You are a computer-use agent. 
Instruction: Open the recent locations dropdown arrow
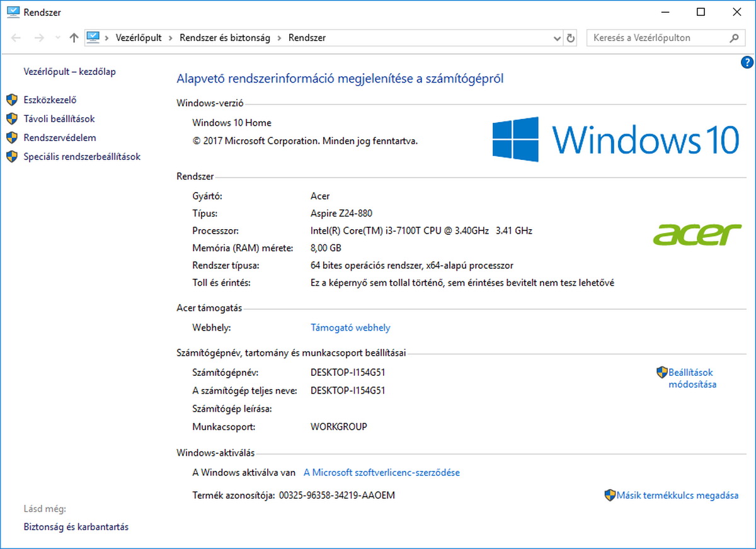58,38
